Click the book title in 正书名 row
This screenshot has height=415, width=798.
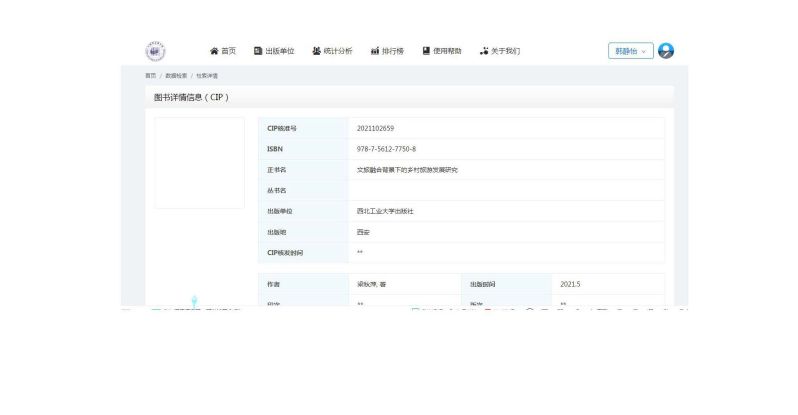coord(407,170)
